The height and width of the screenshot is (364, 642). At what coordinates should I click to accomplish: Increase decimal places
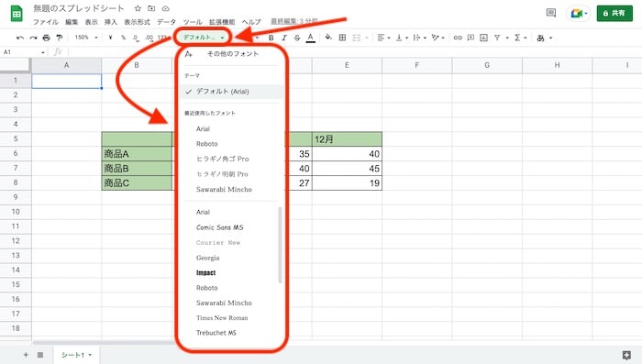(x=149, y=38)
